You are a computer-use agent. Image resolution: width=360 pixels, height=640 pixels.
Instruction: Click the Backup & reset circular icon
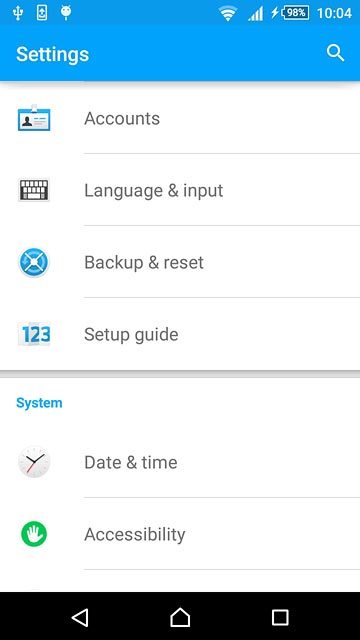pos(34,262)
